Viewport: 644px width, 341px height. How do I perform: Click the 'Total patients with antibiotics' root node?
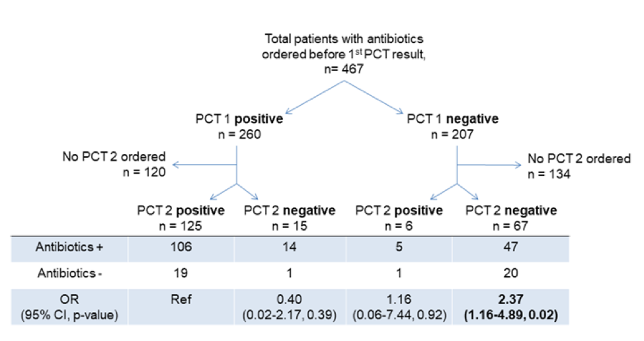(344, 54)
